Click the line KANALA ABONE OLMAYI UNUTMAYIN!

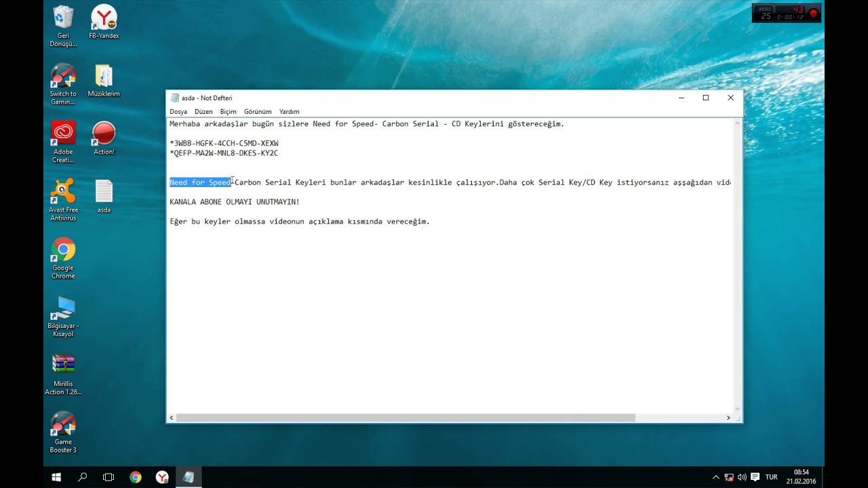point(235,202)
